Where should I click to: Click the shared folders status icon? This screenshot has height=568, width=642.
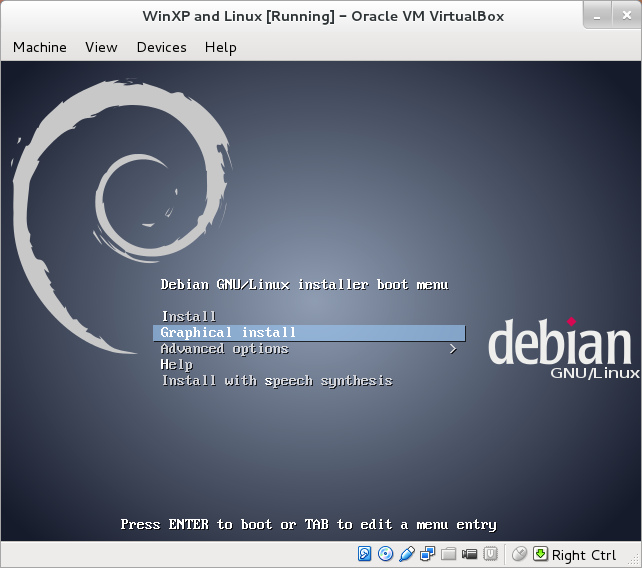click(449, 554)
